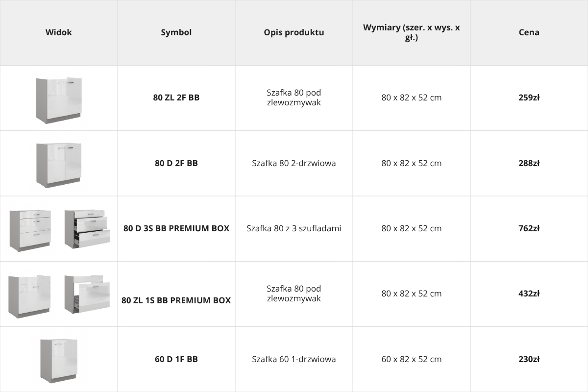Click symbol 80 ZL 1S BB PREMIUM BOX

[x=176, y=300]
